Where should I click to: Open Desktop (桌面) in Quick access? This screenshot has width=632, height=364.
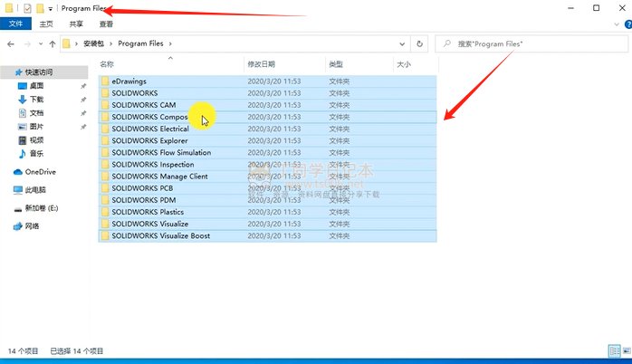(37, 85)
